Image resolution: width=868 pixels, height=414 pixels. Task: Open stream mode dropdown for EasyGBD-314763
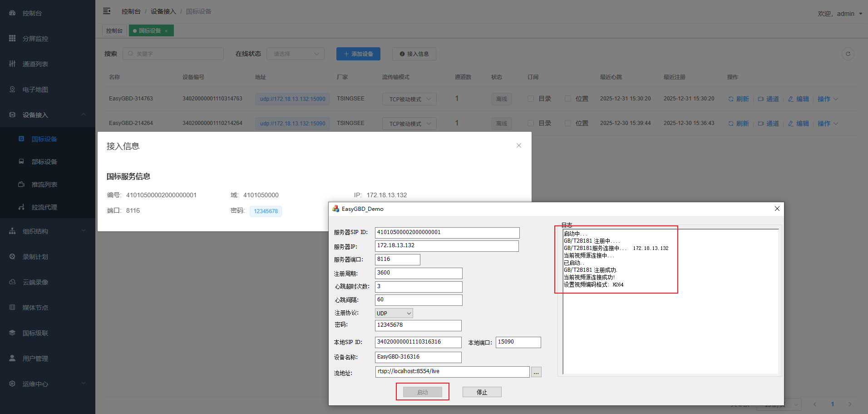click(409, 99)
